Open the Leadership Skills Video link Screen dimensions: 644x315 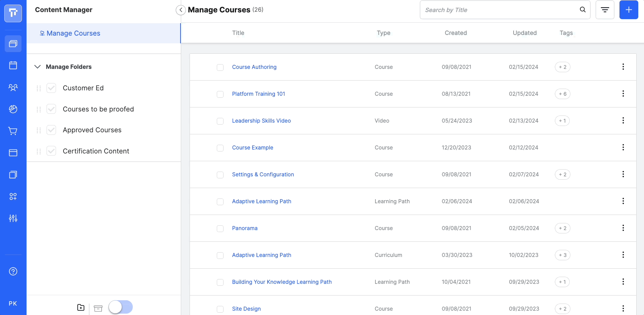pos(261,121)
